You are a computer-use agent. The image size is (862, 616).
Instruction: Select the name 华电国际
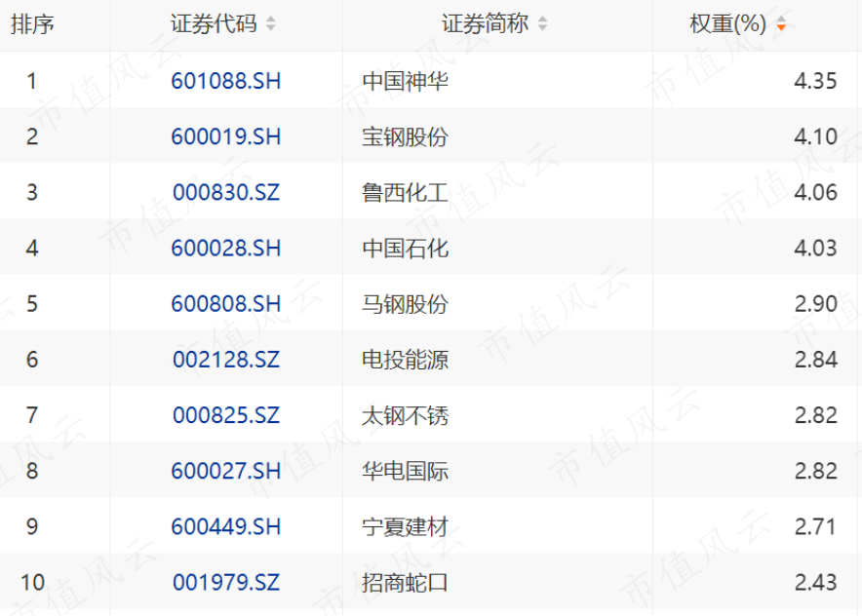tap(406, 471)
